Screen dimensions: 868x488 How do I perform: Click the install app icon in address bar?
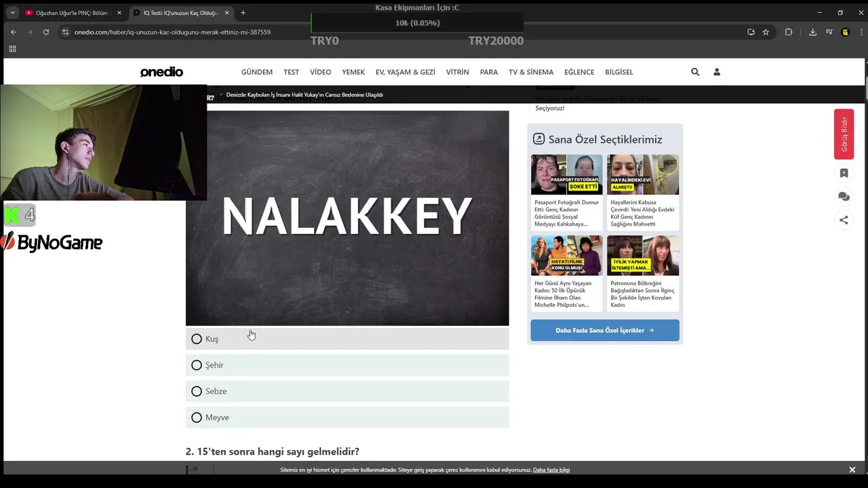[x=751, y=32]
